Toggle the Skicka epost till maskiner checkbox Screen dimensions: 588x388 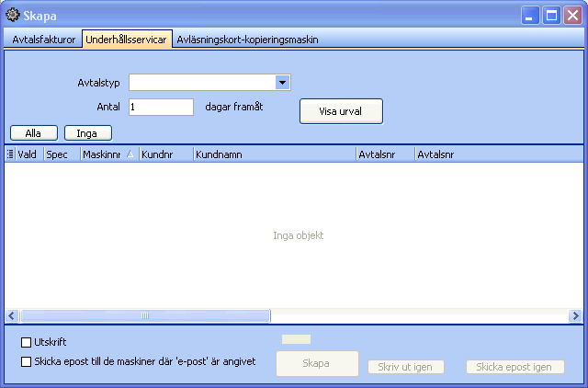point(27,361)
